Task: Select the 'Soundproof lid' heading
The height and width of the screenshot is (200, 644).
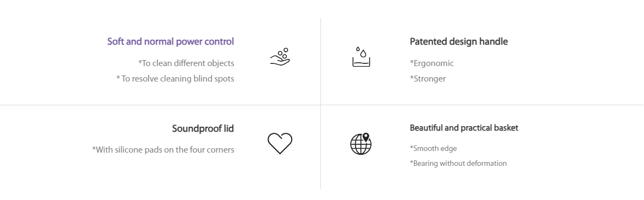Action: [x=203, y=128]
